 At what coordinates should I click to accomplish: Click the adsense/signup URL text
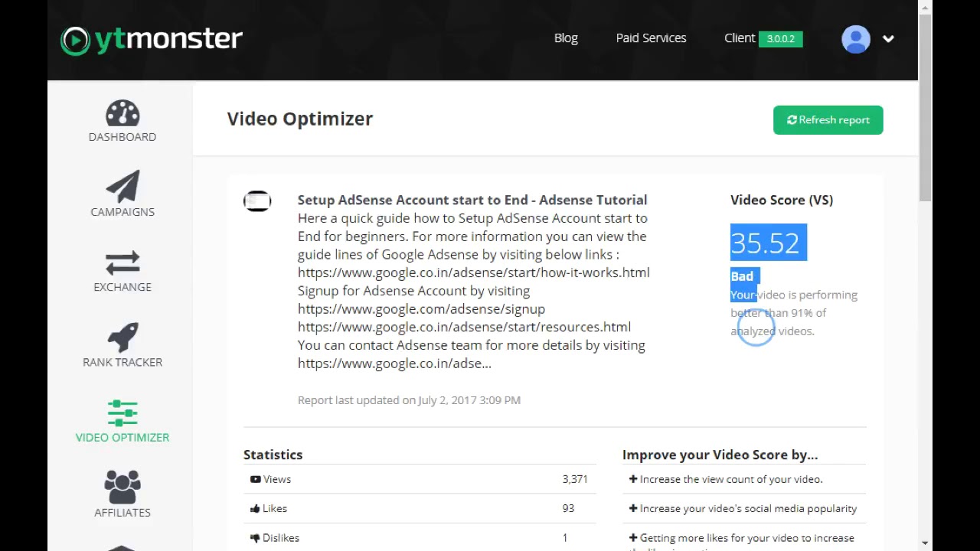421,309
